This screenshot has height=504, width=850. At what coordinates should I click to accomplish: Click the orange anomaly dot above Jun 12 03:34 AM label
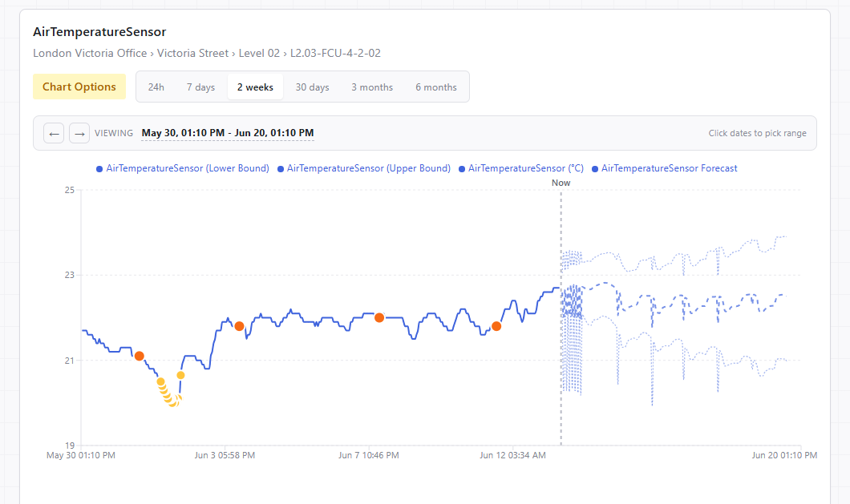tap(496, 326)
